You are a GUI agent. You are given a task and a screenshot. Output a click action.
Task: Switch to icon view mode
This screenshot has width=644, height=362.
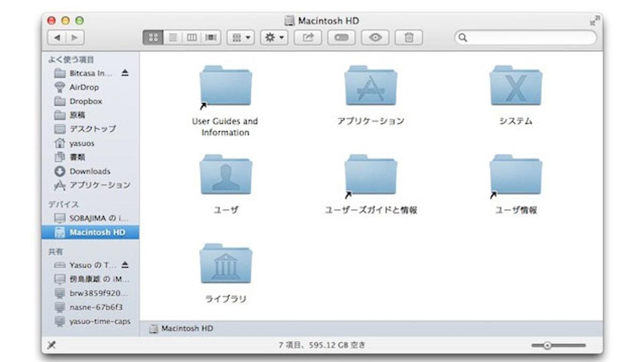152,38
